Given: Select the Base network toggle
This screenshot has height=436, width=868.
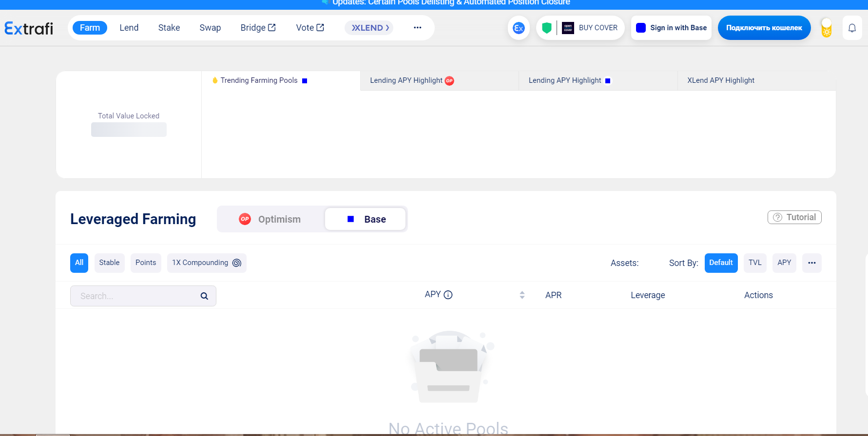Looking at the screenshot, I should (x=366, y=219).
